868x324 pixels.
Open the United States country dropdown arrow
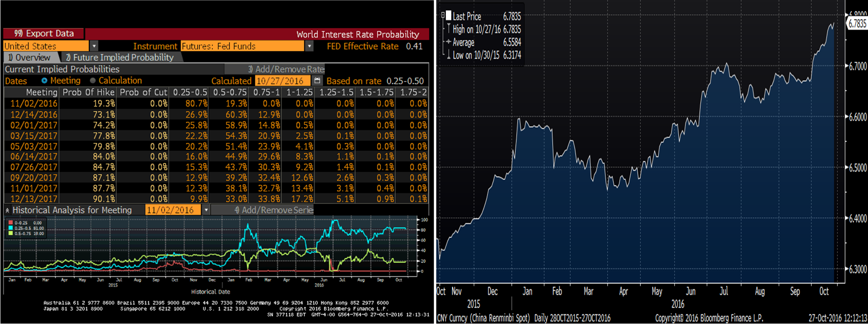click(94, 46)
